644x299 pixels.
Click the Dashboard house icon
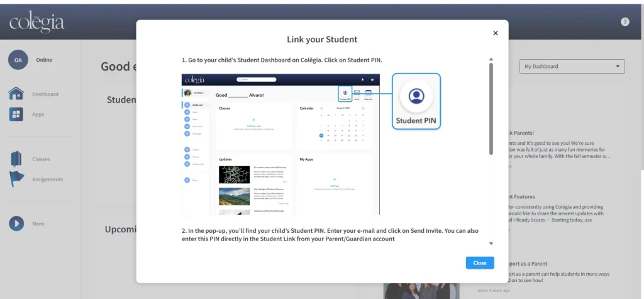coord(16,94)
